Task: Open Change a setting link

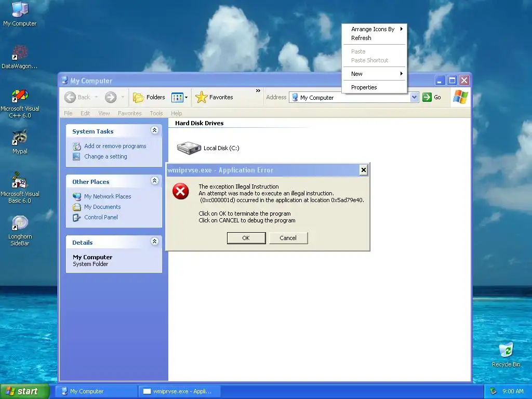Action: click(105, 156)
